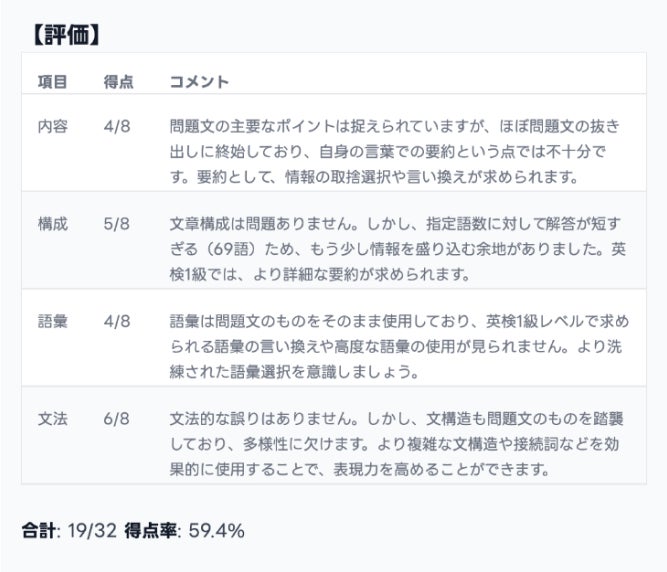Image resolution: width=667 pixels, height=572 pixels.
Task: Click the 4/8 score in 語彙 row
Action: [117, 322]
